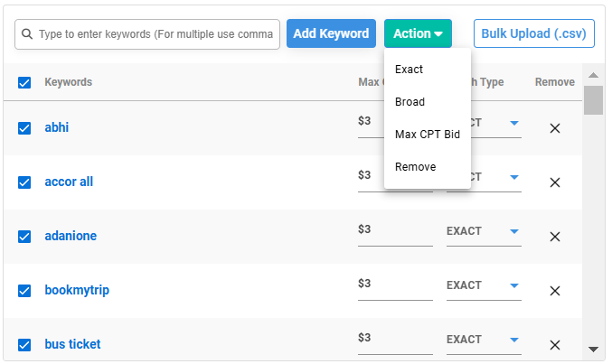Toggle the select-all Keywords checkbox
This screenshot has height=364, width=612.
[24, 83]
